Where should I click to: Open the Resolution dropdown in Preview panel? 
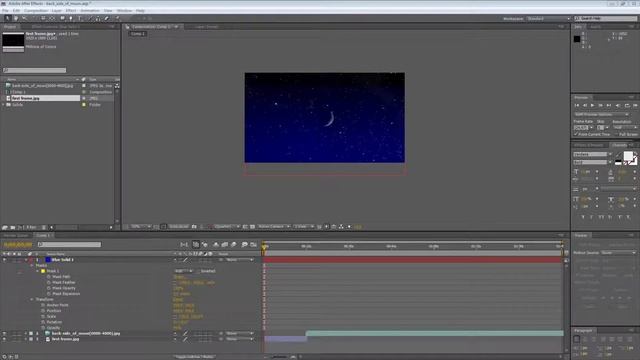click(624, 127)
